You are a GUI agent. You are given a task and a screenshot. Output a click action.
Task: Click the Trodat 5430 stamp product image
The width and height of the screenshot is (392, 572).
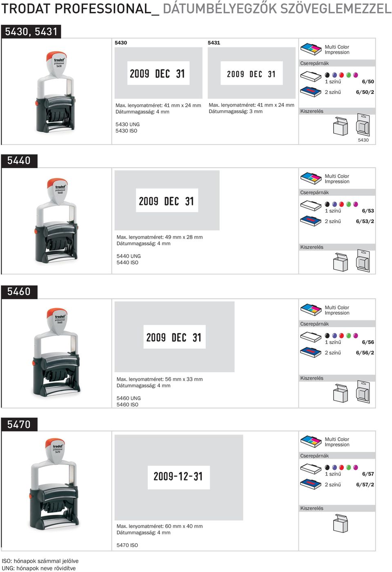point(57,92)
